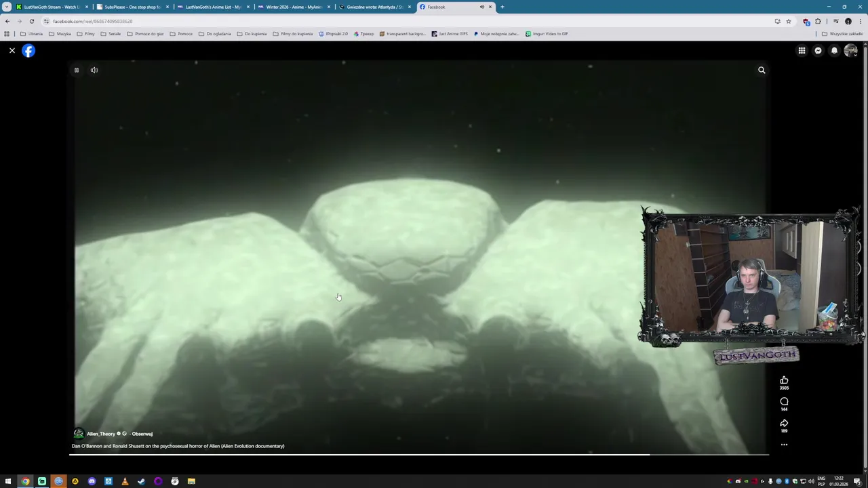Open the ad blocker extension icon
The height and width of the screenshot is (488, 868).
pos(806,21)
